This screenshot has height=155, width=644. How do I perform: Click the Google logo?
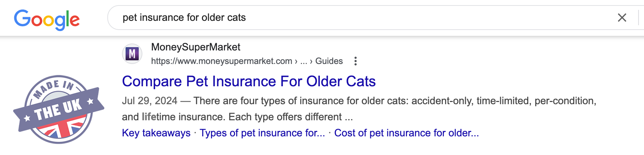(47, 19)
